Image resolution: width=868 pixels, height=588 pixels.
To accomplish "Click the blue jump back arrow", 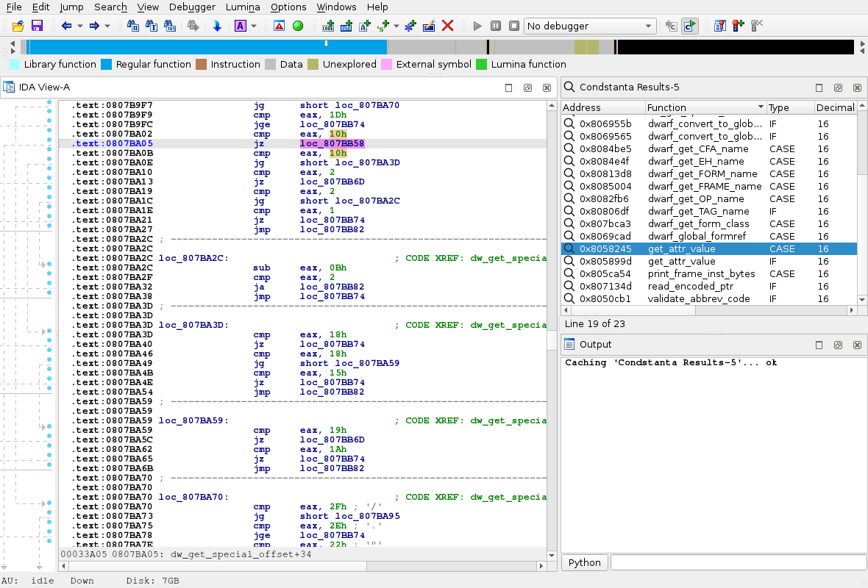I will 67,26.
